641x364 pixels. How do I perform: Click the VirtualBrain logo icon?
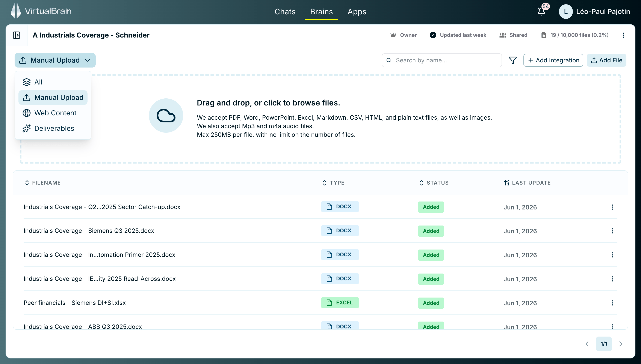[x=16, y=11]
